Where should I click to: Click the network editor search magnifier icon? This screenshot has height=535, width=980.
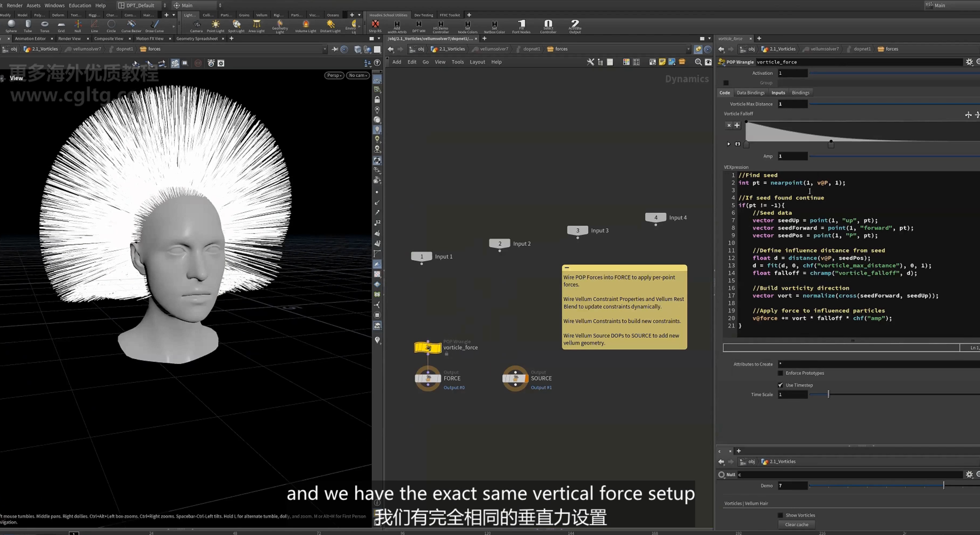pos(698,62)
